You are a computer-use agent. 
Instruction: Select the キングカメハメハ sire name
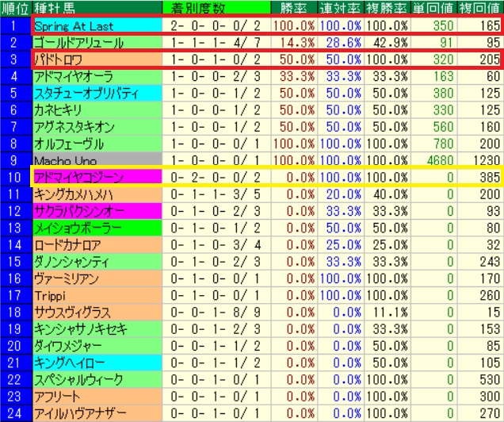[x=74, y=194]
